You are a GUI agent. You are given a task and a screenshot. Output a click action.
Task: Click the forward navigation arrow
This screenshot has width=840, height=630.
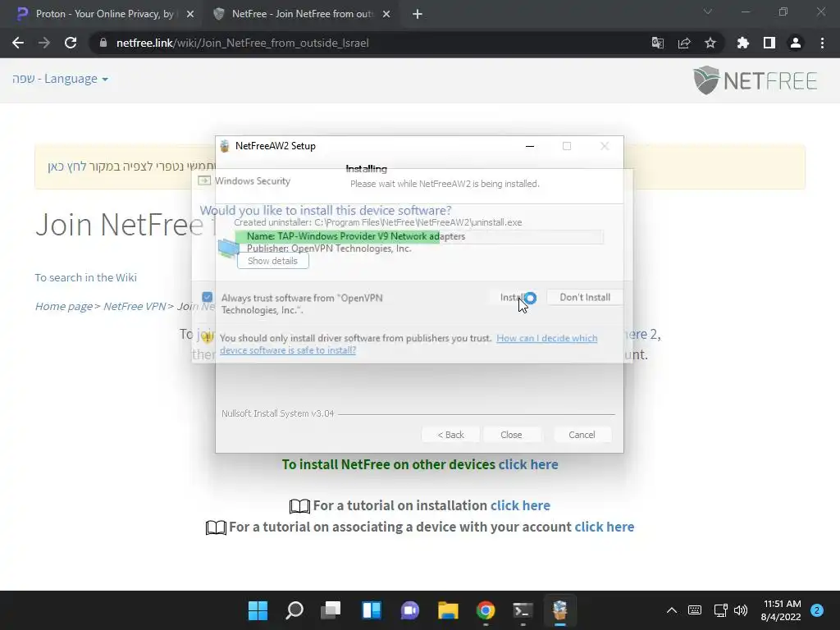pyautogui.click(x=44, y=43)
